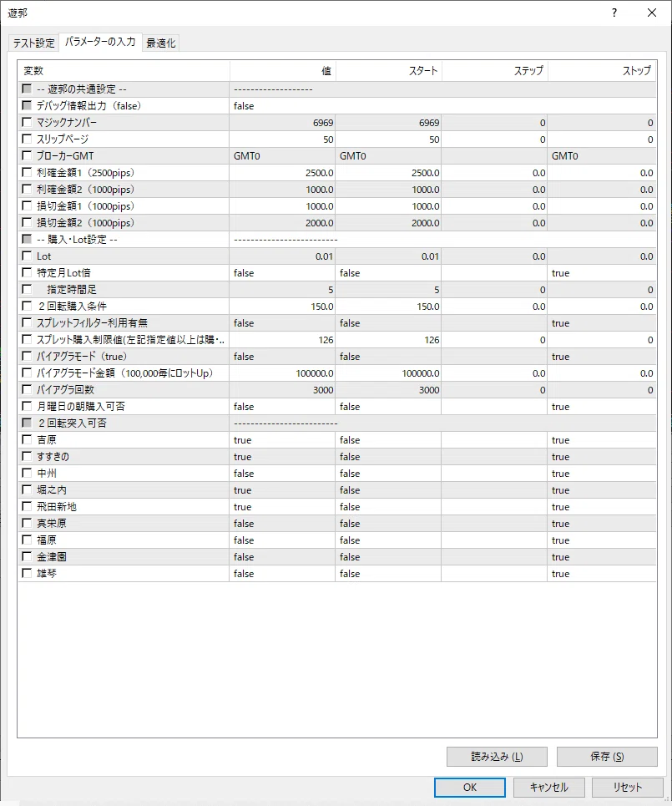Switch to the テスト設定 tab

click(34, 43)
